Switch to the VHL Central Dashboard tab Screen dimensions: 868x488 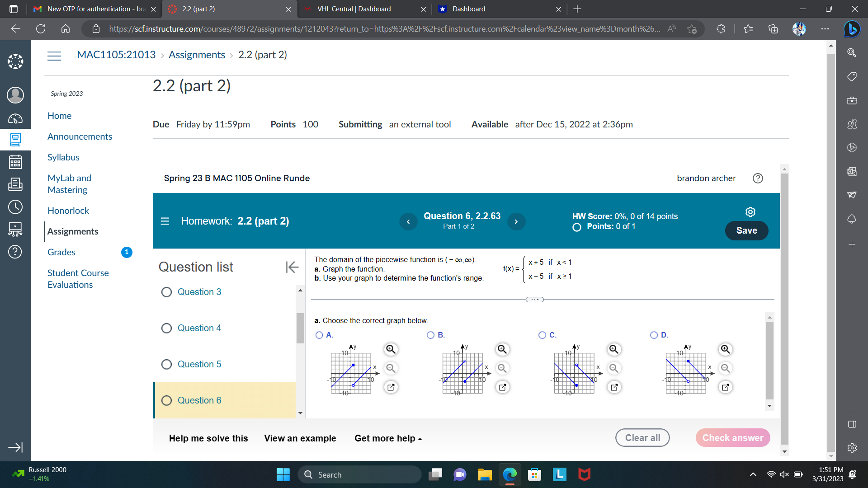[354, 9]
